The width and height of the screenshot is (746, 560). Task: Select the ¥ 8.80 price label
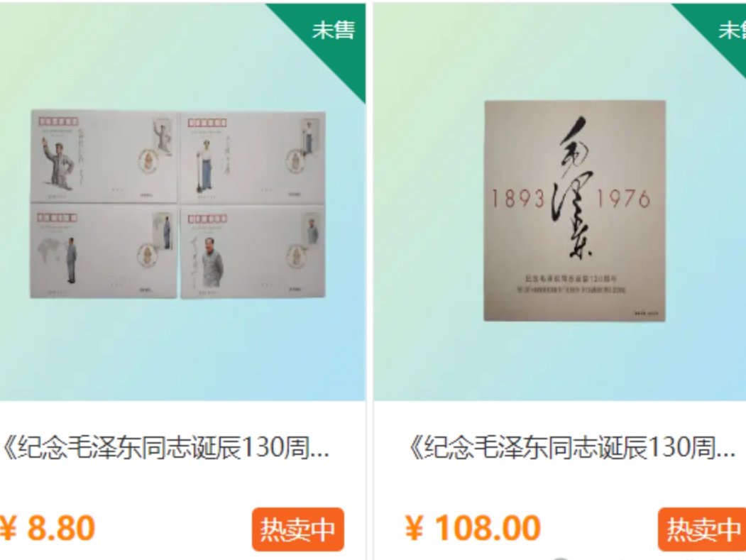(47, 528)
